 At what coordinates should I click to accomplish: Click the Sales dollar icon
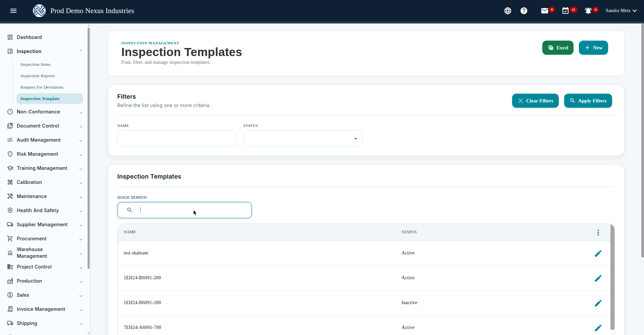pos(10,295)
